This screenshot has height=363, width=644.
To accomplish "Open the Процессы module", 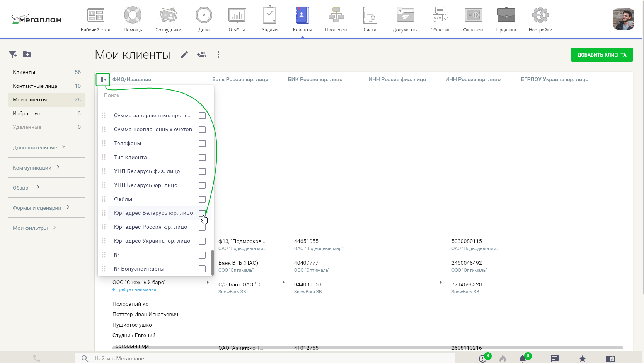I will click(x=336, y=19).
